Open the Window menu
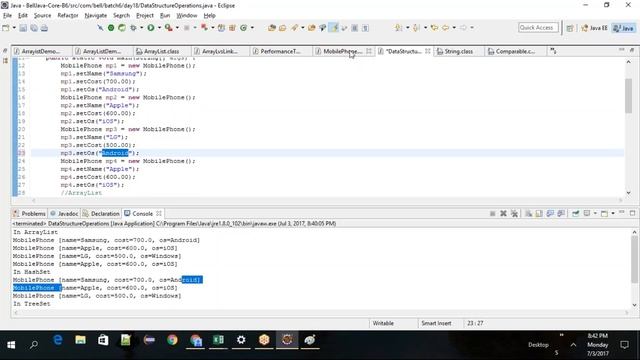 [x=187, y=16]
